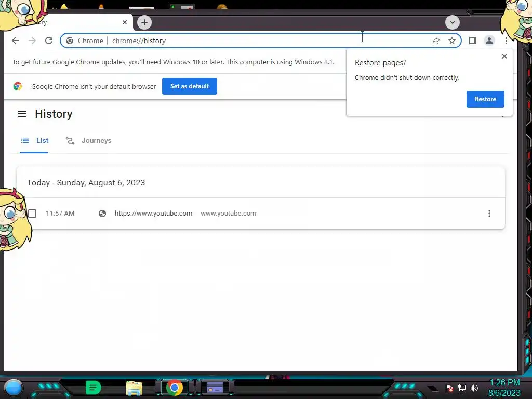Click the forward navigation arrow
Screen dimensions: 532x399
(32, 41)
